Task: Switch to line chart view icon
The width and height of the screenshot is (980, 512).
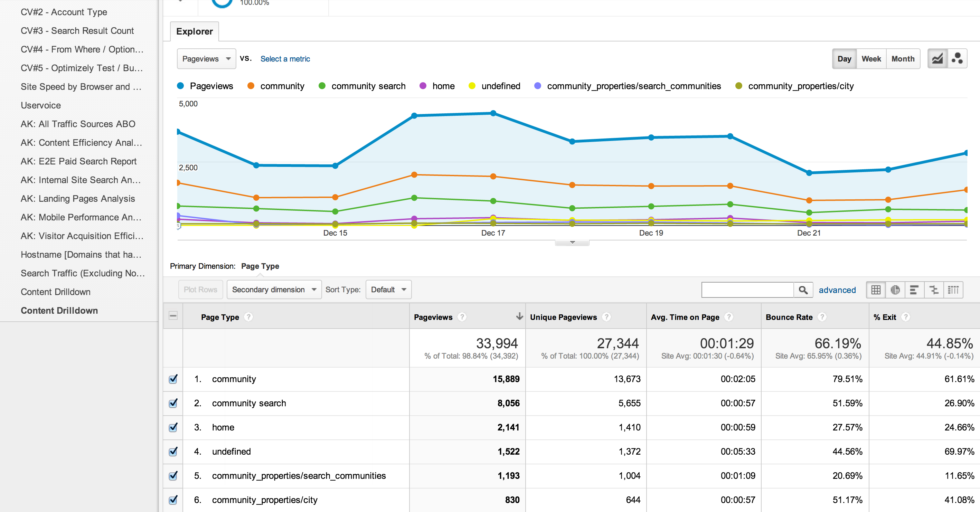Action: (x=937, y=59)
